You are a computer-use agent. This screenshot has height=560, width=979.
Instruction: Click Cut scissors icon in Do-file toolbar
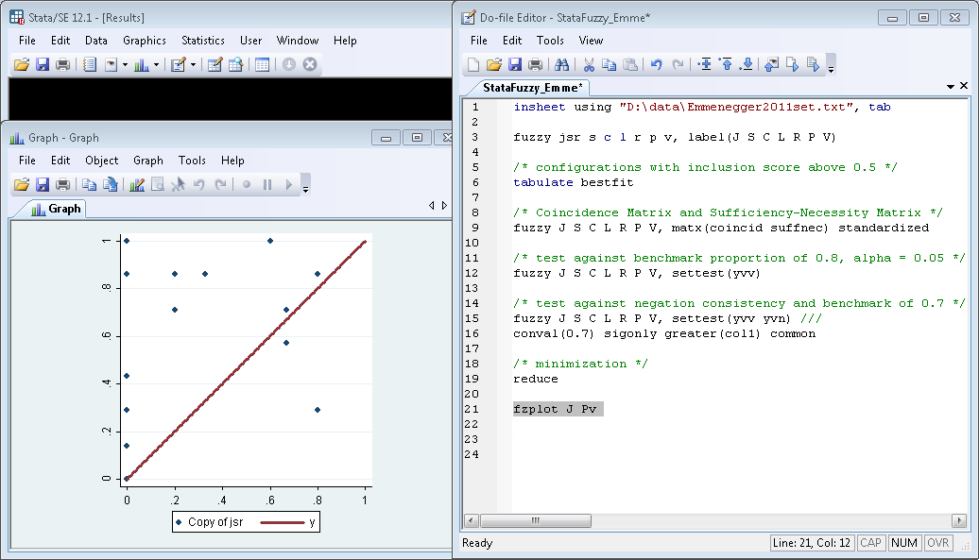coord(588,65)
